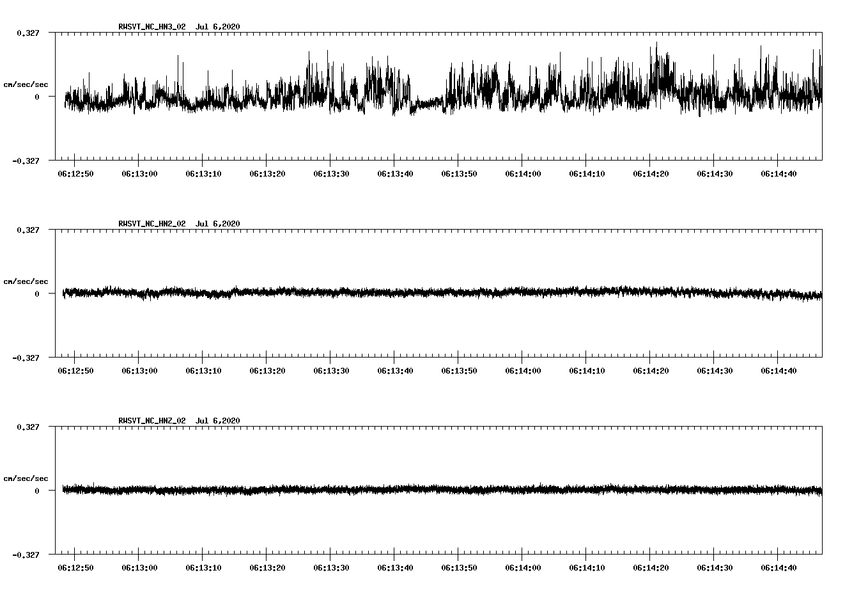Click 06:14:40 time label under HNZ plot
The height and width of the screenshot is (591, 868).
tap(779, 568)
